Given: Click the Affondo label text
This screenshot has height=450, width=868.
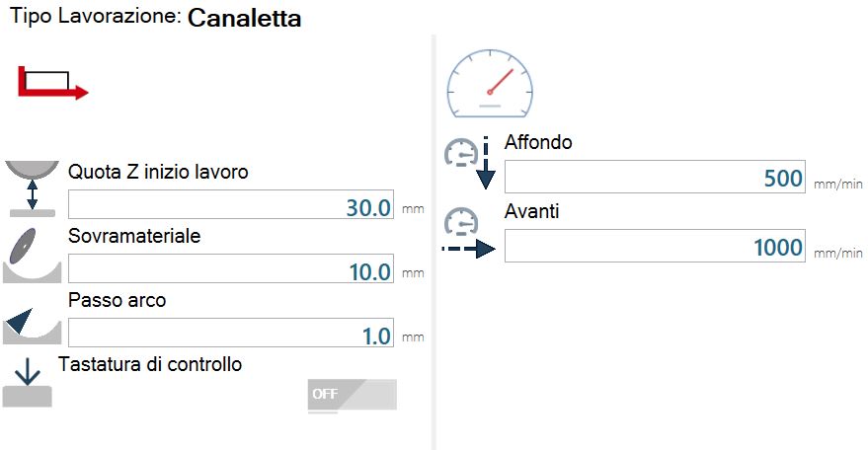Looking at the screenshot, I should (x=538, y=142).
